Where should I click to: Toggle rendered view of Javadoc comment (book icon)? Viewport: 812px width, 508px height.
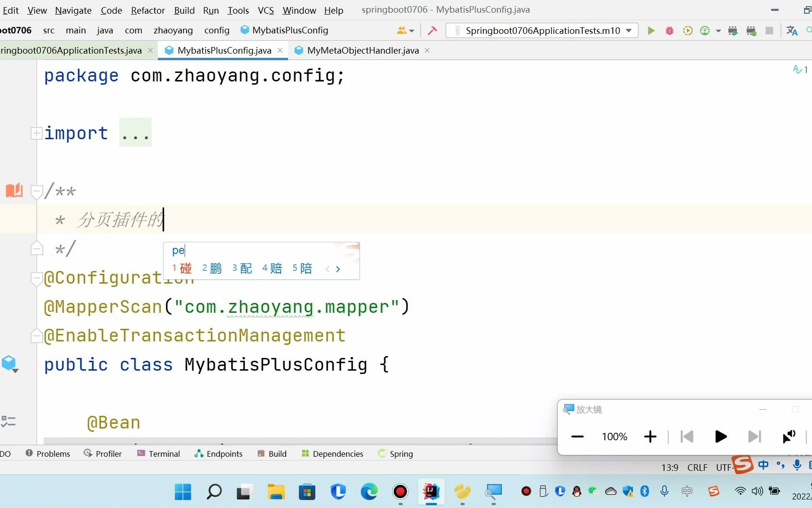(14, 190)
